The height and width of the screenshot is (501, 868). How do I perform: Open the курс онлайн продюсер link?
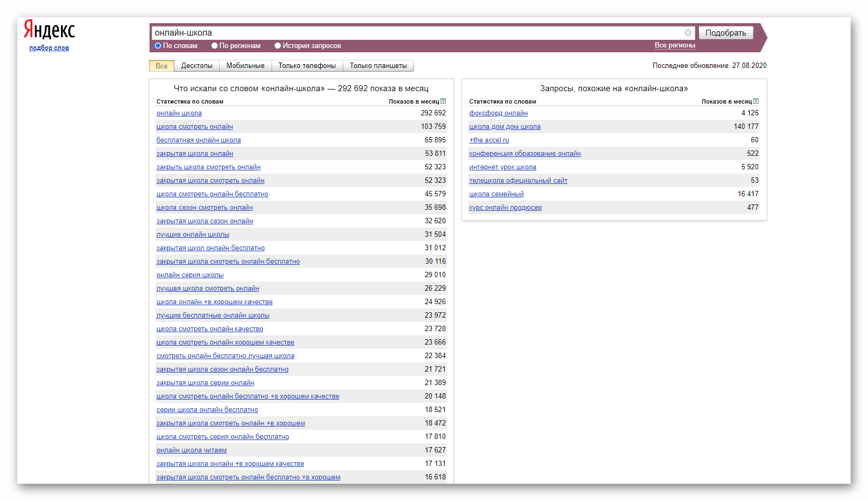pos(505,208)
